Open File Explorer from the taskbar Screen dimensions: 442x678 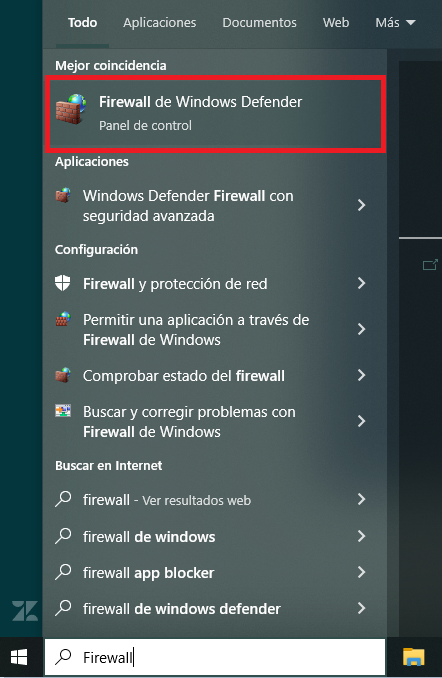414,657
